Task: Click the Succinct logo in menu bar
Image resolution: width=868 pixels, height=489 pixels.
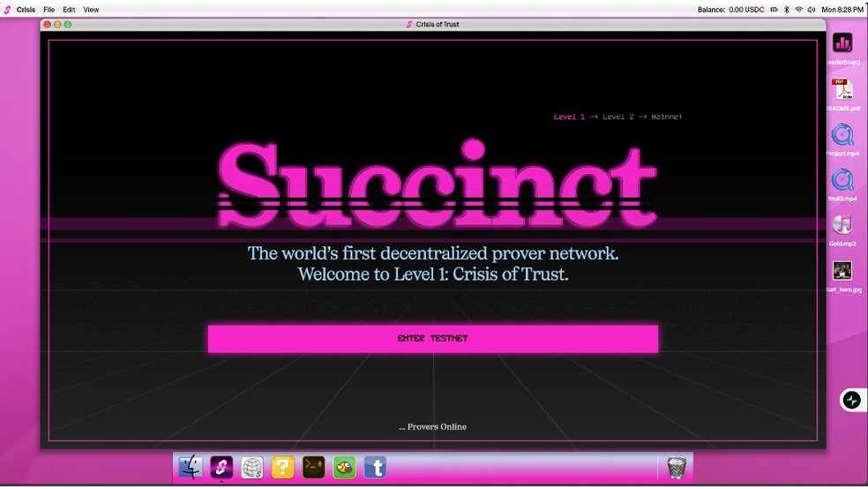Action: [7, 10]
